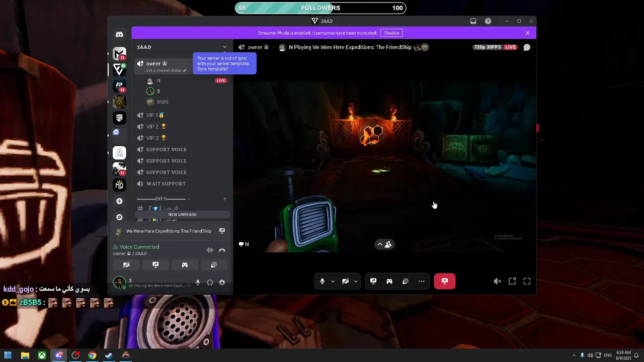Screen dimensions: 644x362
Task: Add a channel to INFO category
Action: tap(224, 199)
